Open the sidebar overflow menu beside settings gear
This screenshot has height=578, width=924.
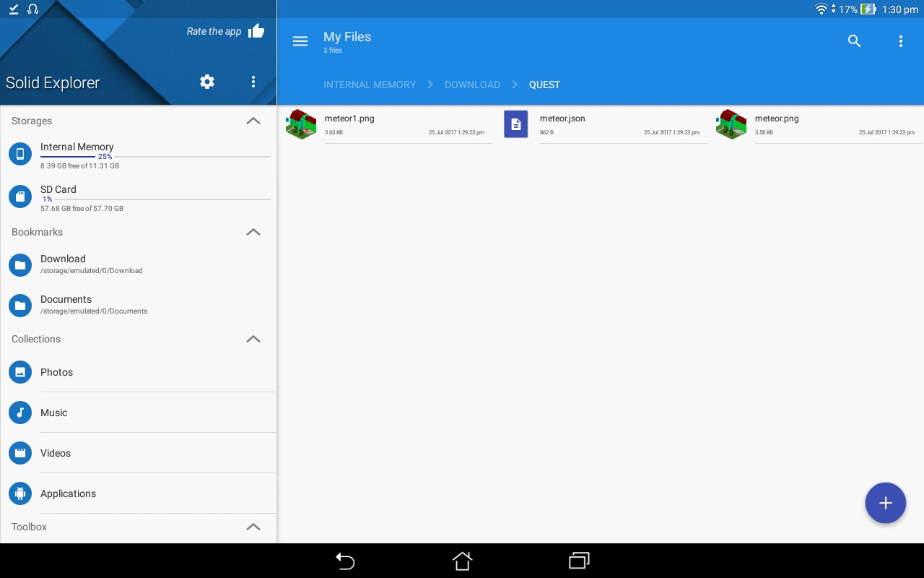(253, 82)
